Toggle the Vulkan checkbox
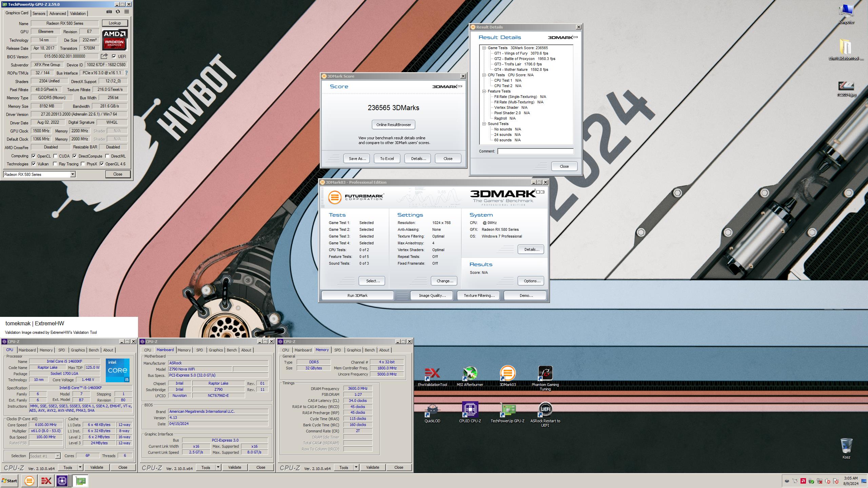The width and height of the screenshot is (868, 488). [x=34, y=164]
